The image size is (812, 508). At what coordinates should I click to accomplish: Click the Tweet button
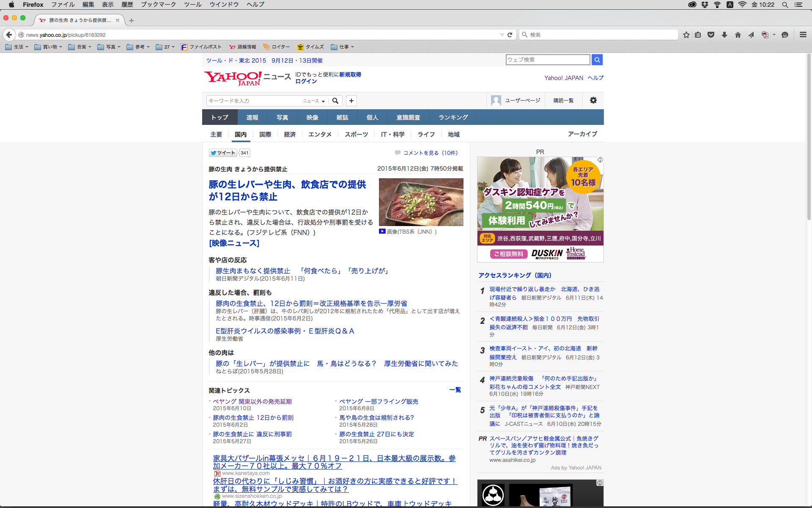[x=223, y=153]
